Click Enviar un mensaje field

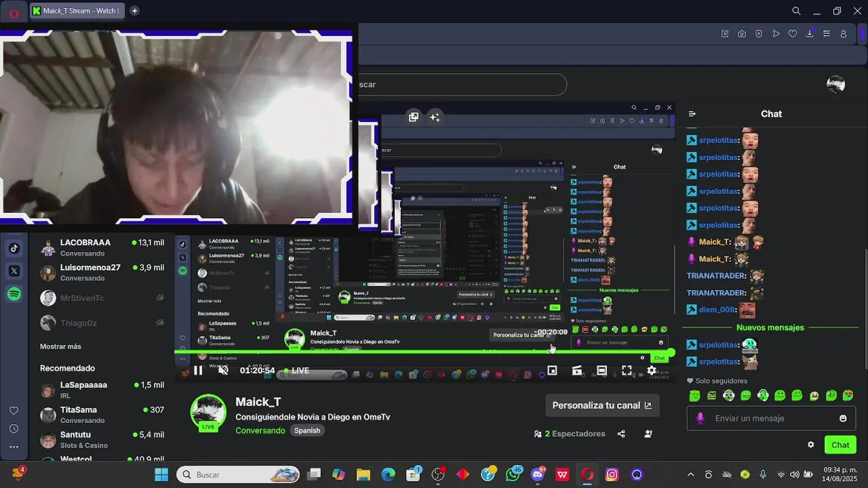click(770, 418)
